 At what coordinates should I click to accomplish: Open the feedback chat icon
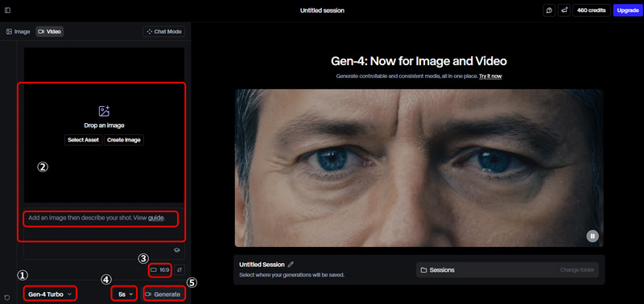click(x=549, y=10)
